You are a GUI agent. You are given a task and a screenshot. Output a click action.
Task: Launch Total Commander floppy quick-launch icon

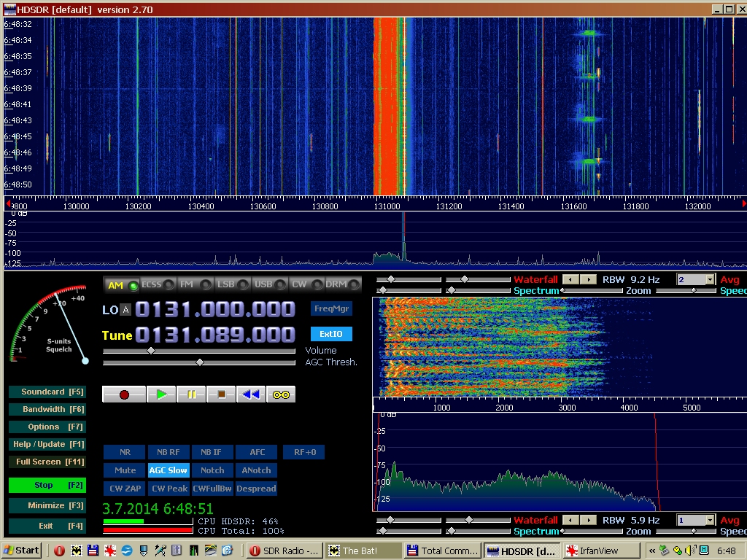[93, 551]
